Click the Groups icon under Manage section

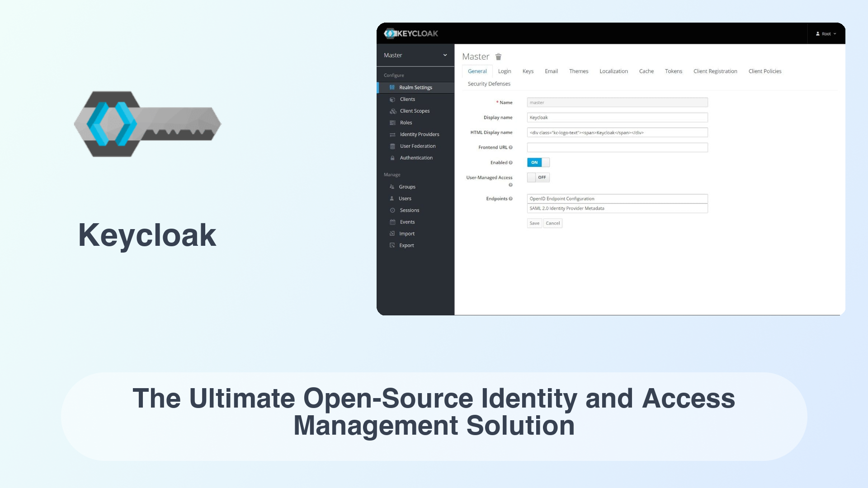pyautogui.click(x=392, y=187)
